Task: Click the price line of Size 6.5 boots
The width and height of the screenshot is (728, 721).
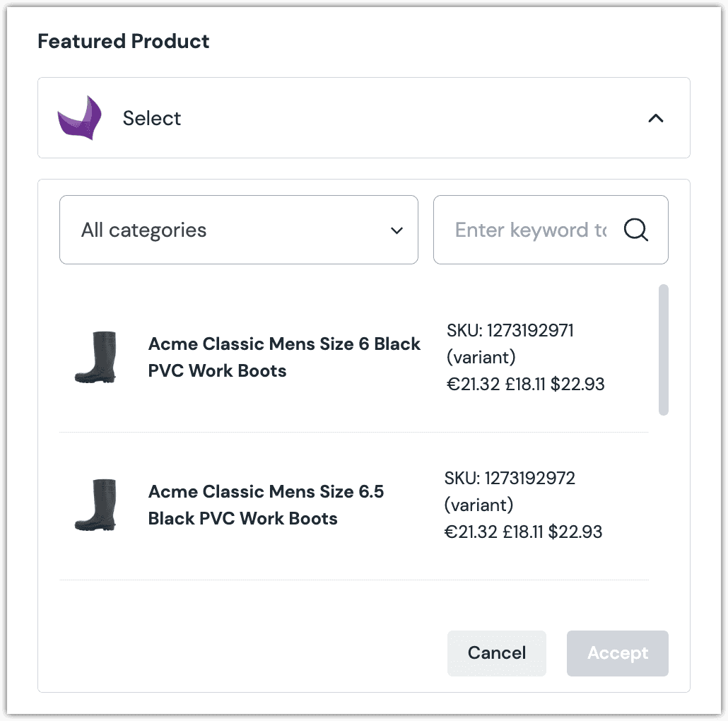Action: 523,532
